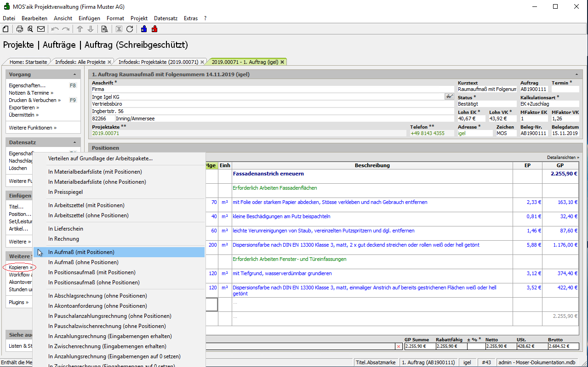Click the email envelope toolbar icon

(41, 29)
